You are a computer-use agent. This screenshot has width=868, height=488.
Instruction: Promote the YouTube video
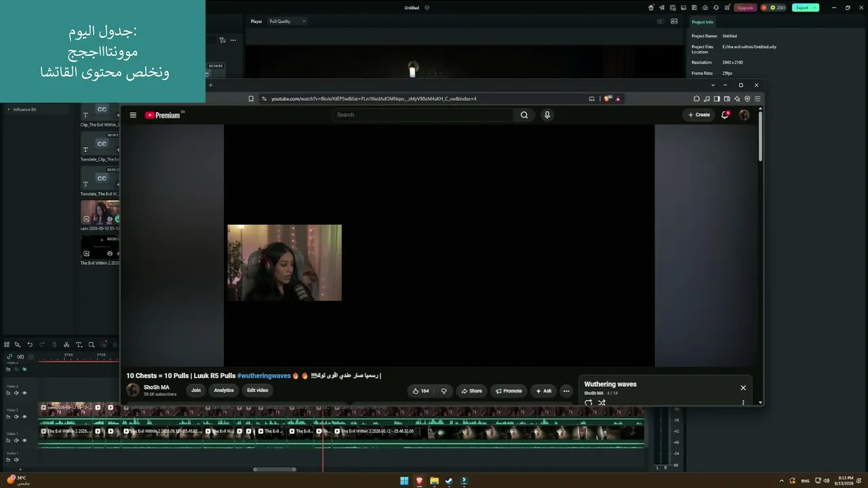pos(509,391)
